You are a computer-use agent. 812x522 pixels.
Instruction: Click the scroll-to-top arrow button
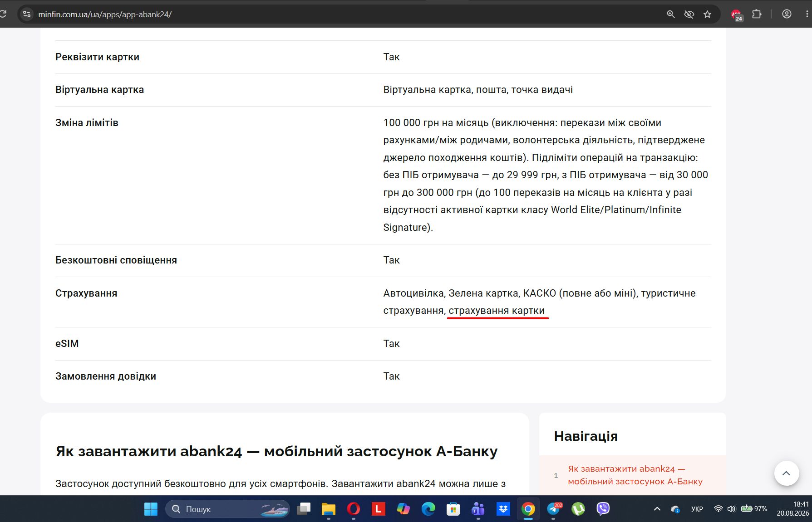click(786, 473)
